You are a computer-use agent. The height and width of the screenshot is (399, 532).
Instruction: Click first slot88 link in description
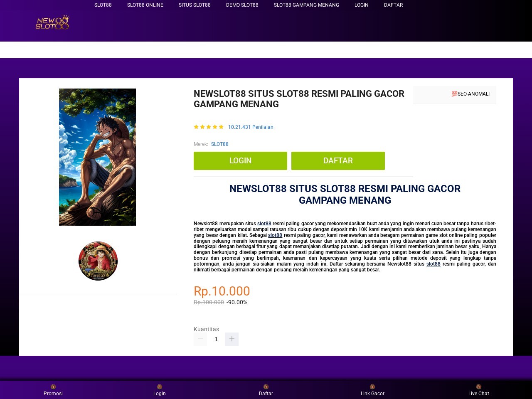point(264,224)
